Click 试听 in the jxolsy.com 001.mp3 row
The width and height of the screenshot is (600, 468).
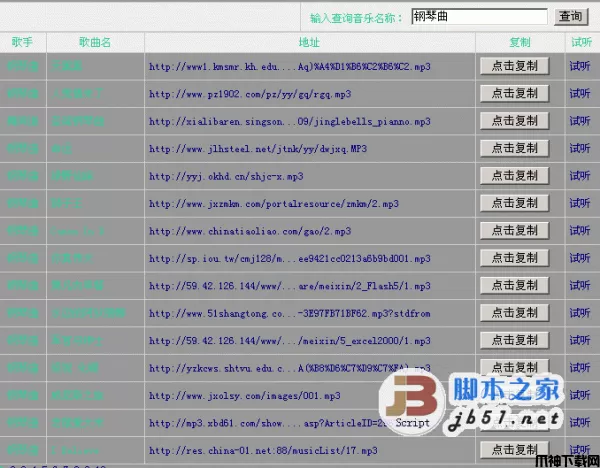pos(580,395)
